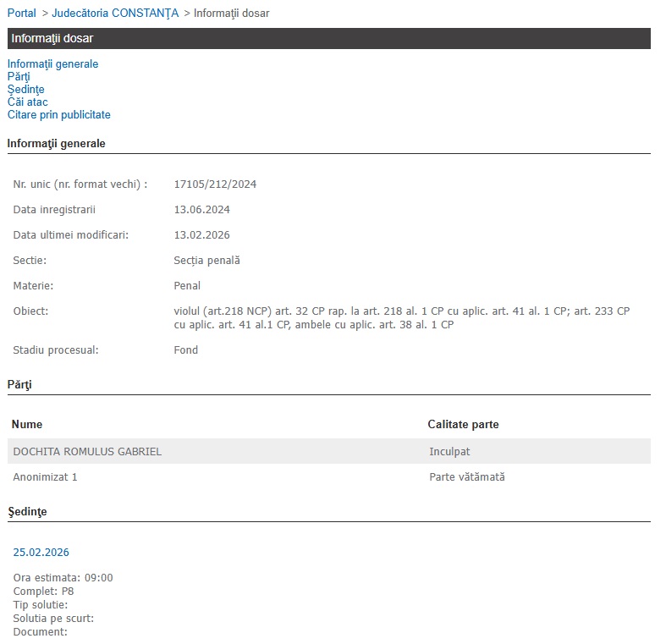
Task: Click the case number 17105/212/2024
Action: click(215, 184)
